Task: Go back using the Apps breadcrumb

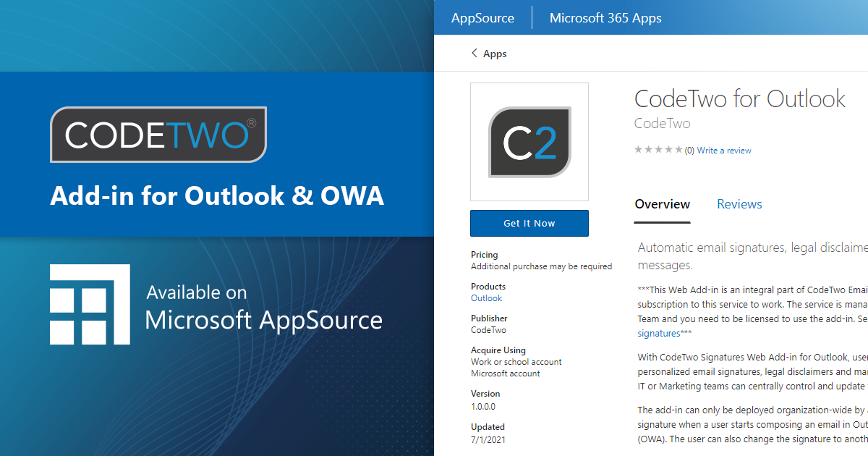Action: (495, 54)
